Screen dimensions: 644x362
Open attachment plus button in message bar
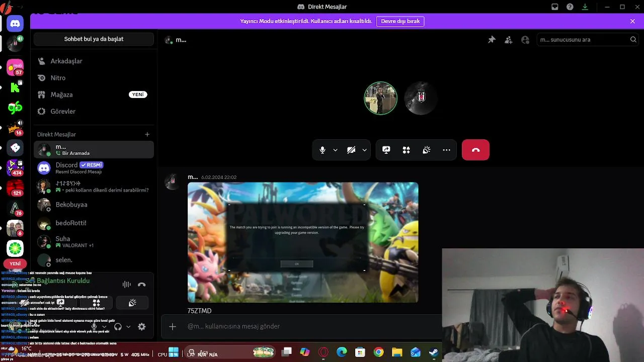coord(172,326)
